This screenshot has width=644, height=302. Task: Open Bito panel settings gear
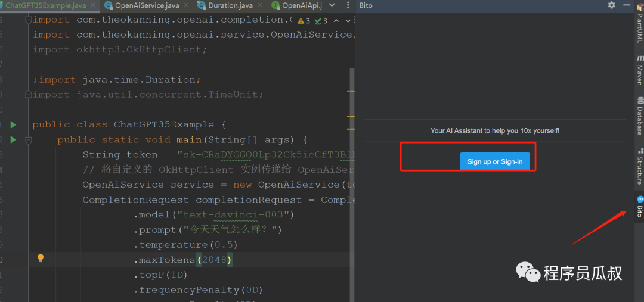pos(612,5)
